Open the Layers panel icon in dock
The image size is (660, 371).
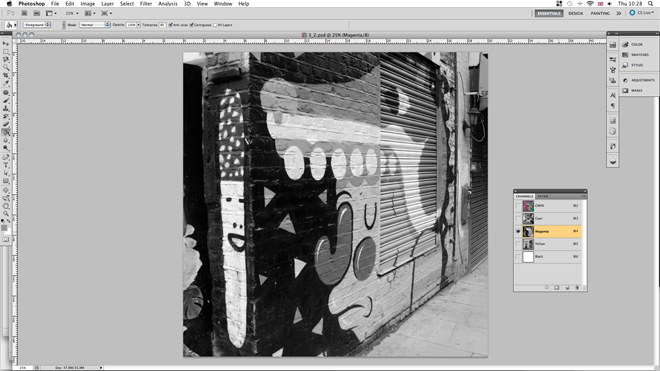pos(612,161)
